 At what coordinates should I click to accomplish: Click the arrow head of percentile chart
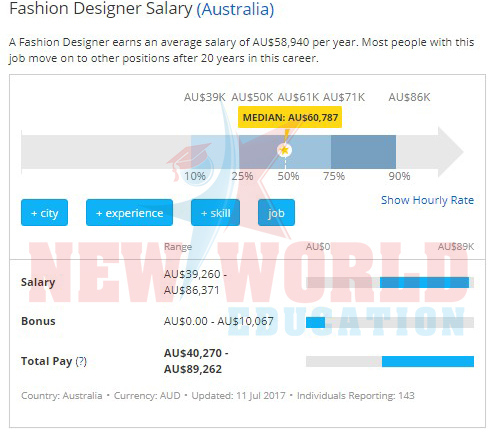450,152
